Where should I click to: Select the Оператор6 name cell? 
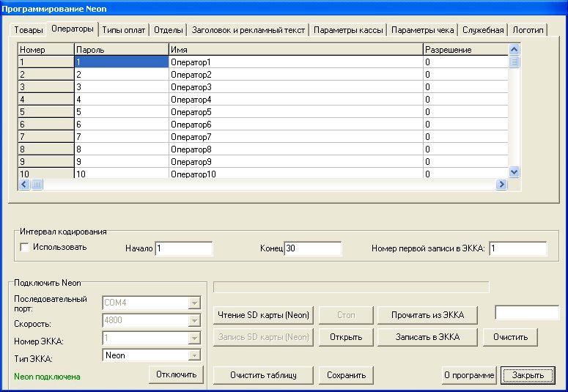click(296, 125)
